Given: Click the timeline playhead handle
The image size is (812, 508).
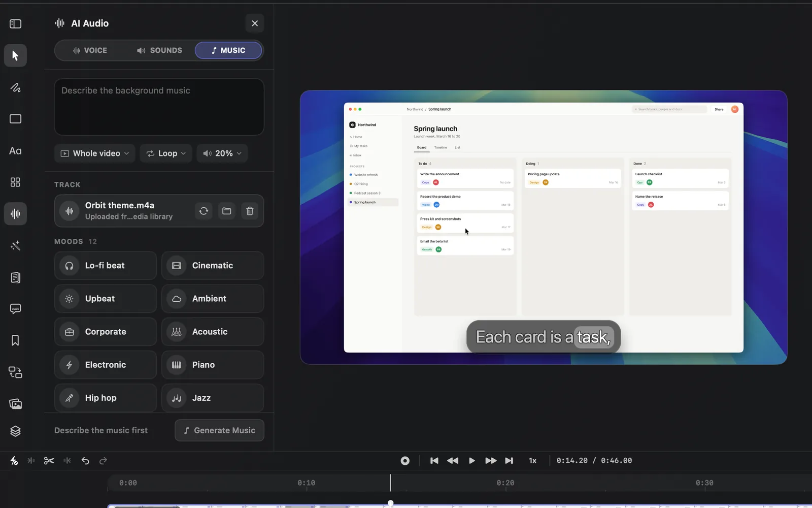Looking at the screenshot, I should pyautogui.click(x=390, y=503).
